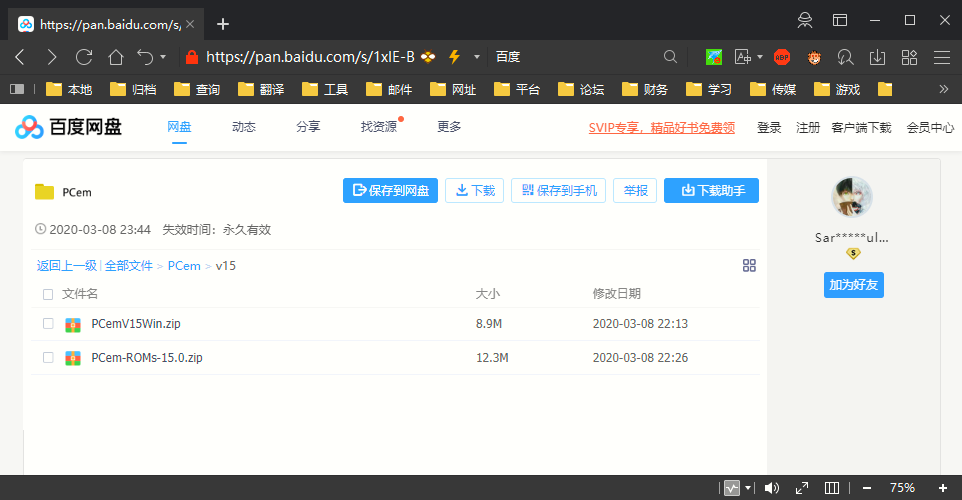Check the PCemV15Win.zip checkbox
962x500 pixels.
[48, 323]
